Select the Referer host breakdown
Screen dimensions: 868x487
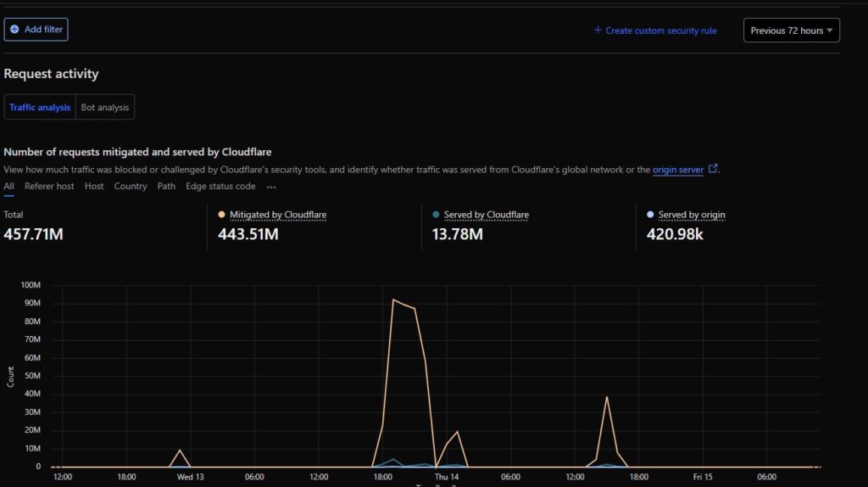click(49, 187)
